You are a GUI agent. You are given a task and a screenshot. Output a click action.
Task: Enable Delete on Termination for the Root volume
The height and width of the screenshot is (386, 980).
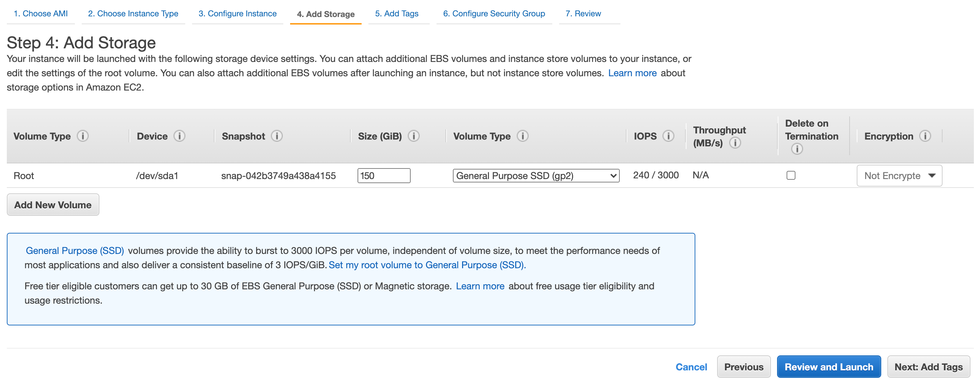792,175
